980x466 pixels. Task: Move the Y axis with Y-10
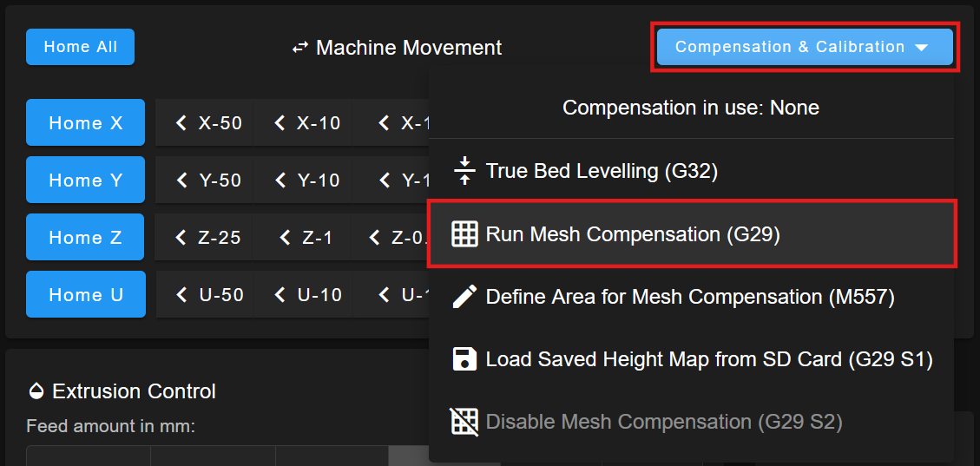[308, 180]
